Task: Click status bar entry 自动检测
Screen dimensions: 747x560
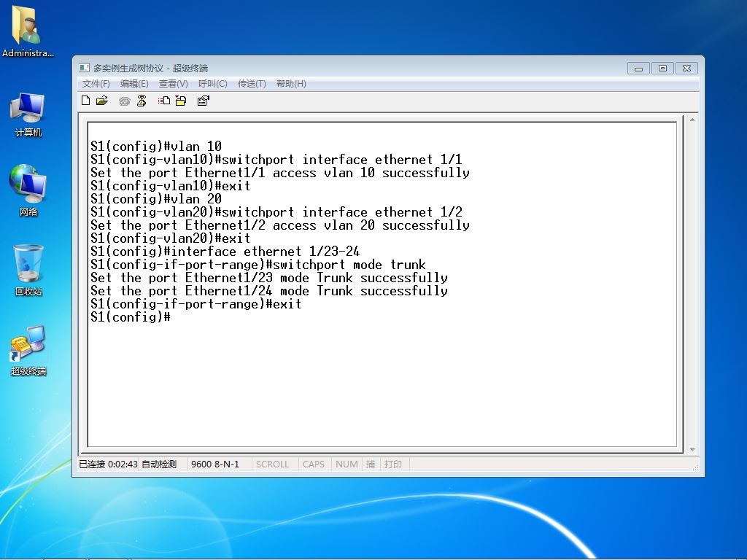Action: pos(159,464)
